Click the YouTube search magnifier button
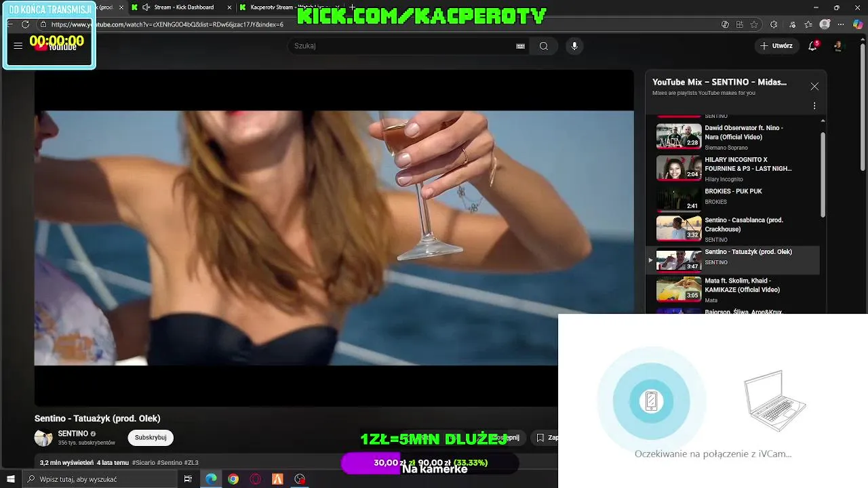The width and height of the screenshot is (868, 488). click(x=543, y=46)
